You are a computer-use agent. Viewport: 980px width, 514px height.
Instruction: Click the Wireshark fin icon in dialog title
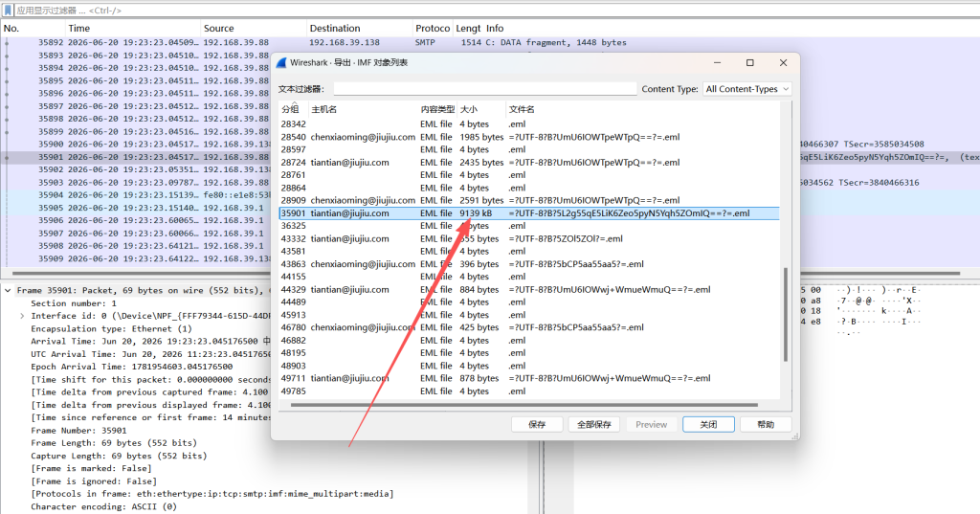click(281, 62)
